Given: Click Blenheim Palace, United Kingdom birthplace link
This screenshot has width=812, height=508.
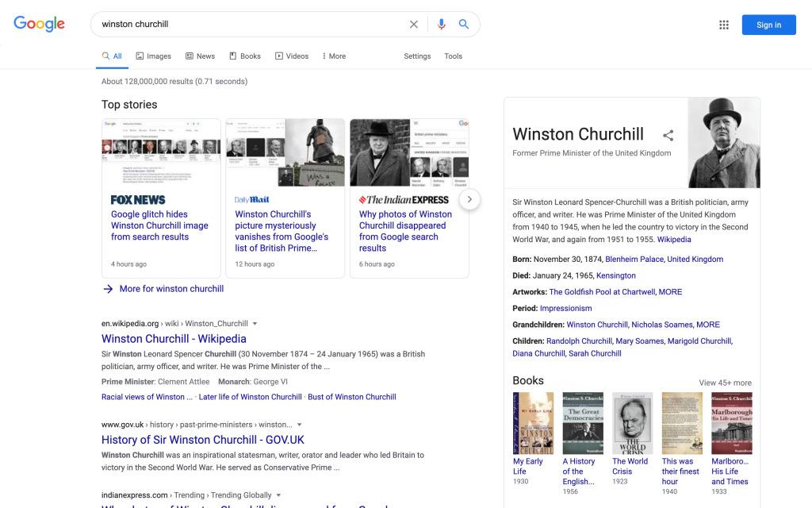Looking at the screenshot, I should 665,260.
